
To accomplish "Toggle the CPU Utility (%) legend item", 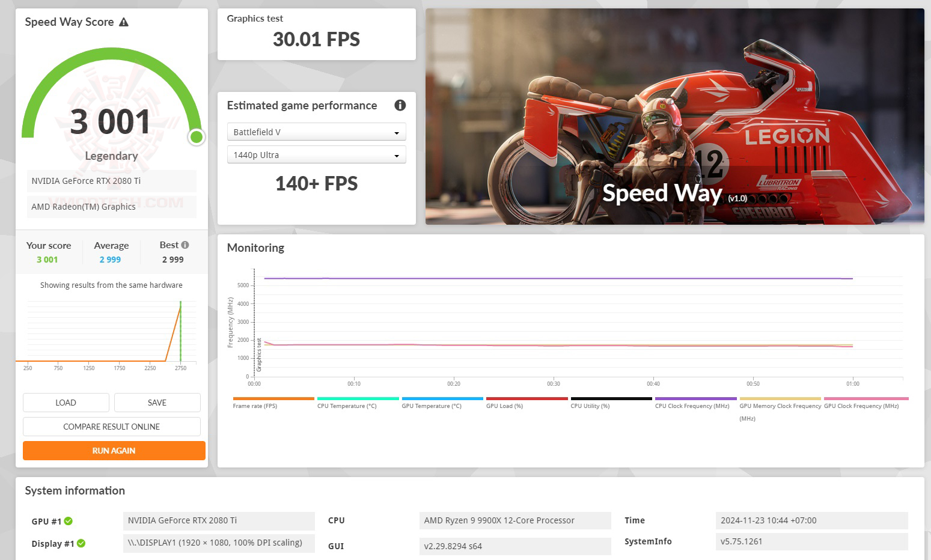I will pos(611,403).
